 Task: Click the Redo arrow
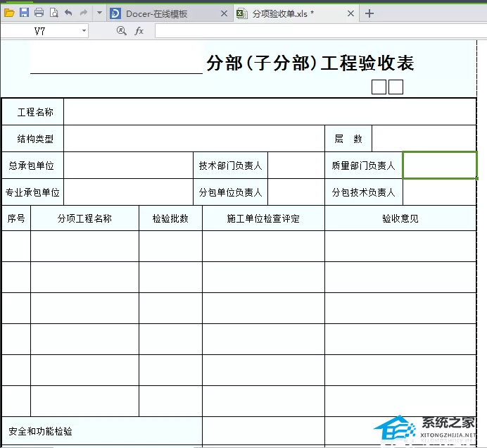[x=84, y=13]
